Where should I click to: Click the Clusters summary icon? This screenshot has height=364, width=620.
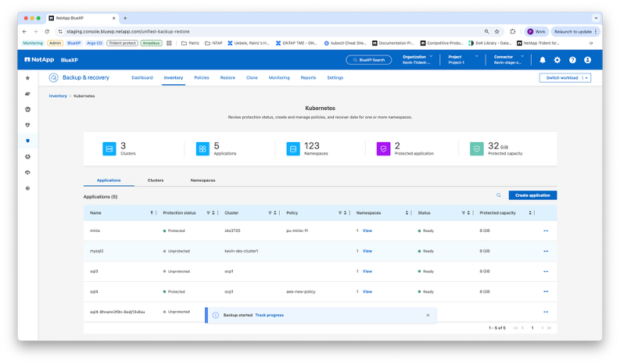click(109, 149)
